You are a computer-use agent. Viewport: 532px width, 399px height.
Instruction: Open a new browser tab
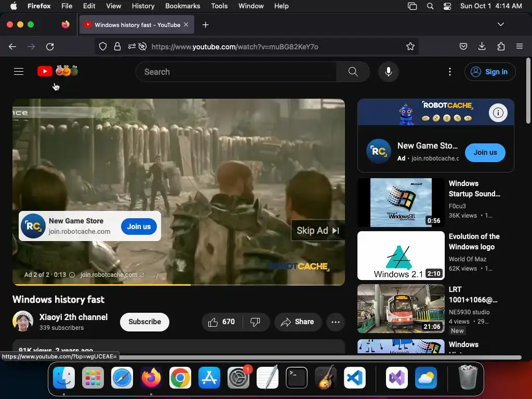(205, 25)
